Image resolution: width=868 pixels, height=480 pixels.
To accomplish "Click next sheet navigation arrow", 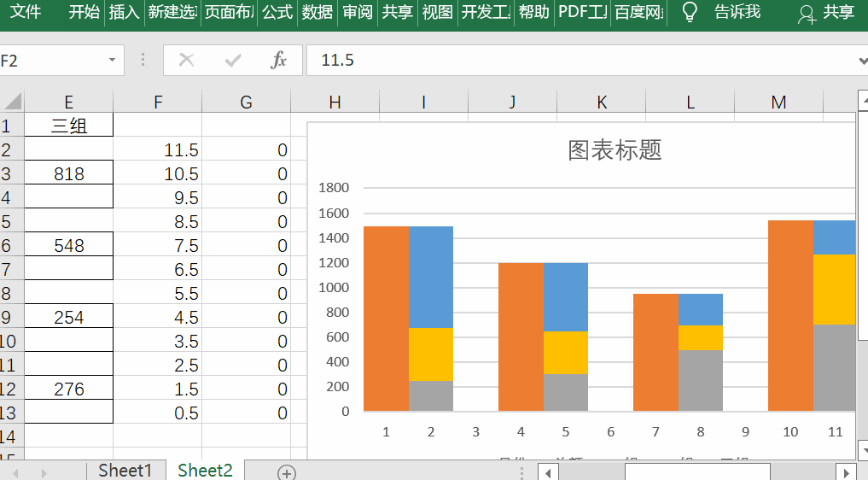I will click(44, 473).
